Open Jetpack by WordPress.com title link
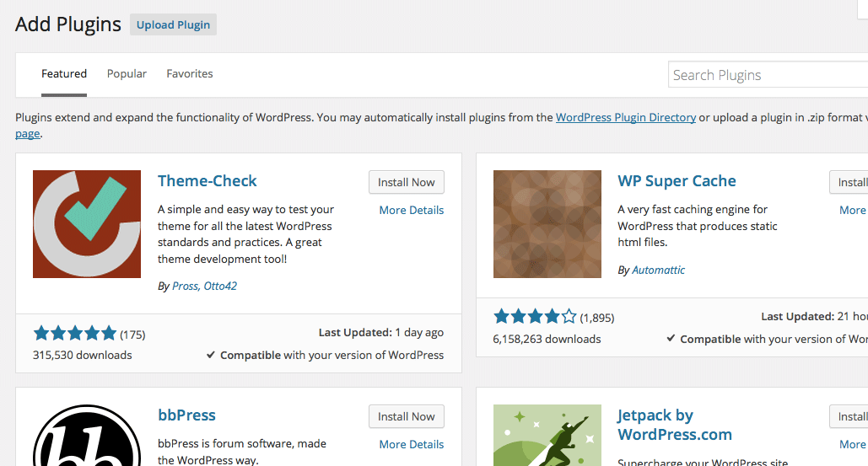868x466 pixels. click(x=675, y=425)
